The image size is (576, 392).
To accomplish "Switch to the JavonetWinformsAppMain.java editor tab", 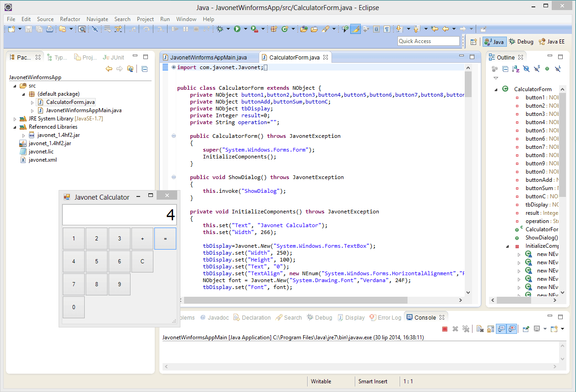I will pos(209,58).
